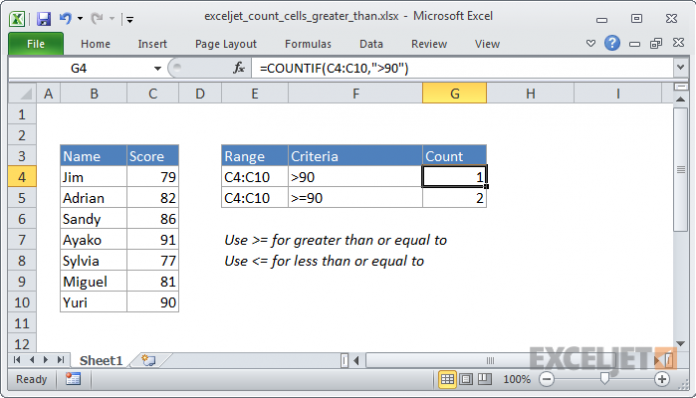Screen dimensions: 696x398
Task: Expand the Name Box dropdown arrow
Action: pos(157,68)
